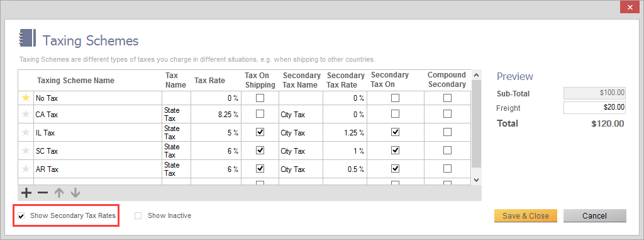Move scheme up with up arrow icon
Viewport: 644px width, 240px height.
pyautogui.click(x=59, y=192)
